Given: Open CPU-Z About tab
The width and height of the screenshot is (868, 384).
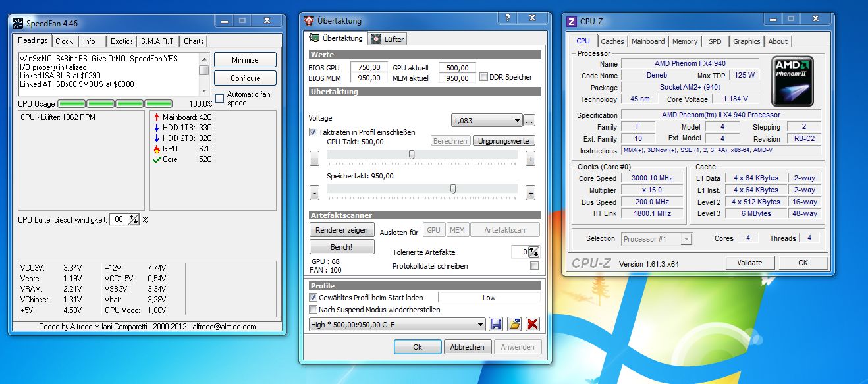Looking at the screenshot, I should coord(778,41).
